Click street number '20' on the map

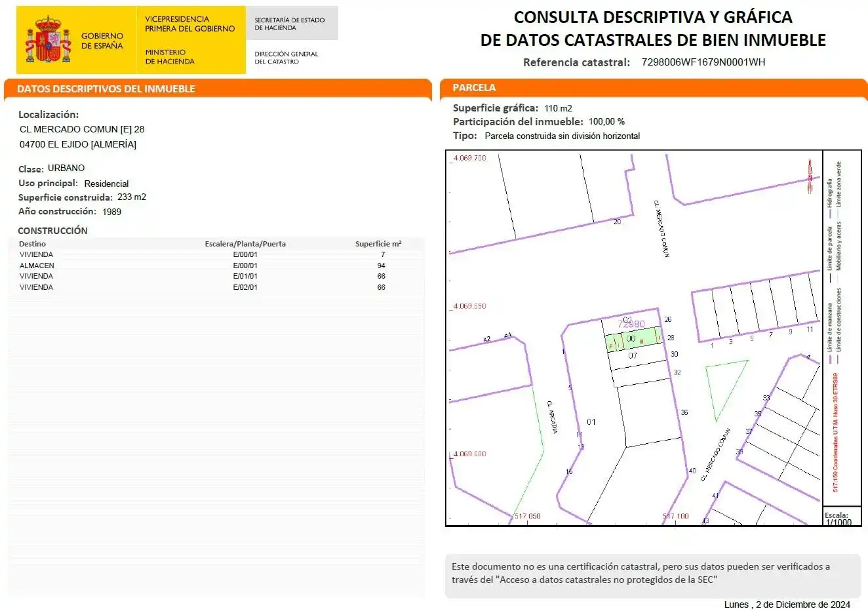[x=617, y=222]
